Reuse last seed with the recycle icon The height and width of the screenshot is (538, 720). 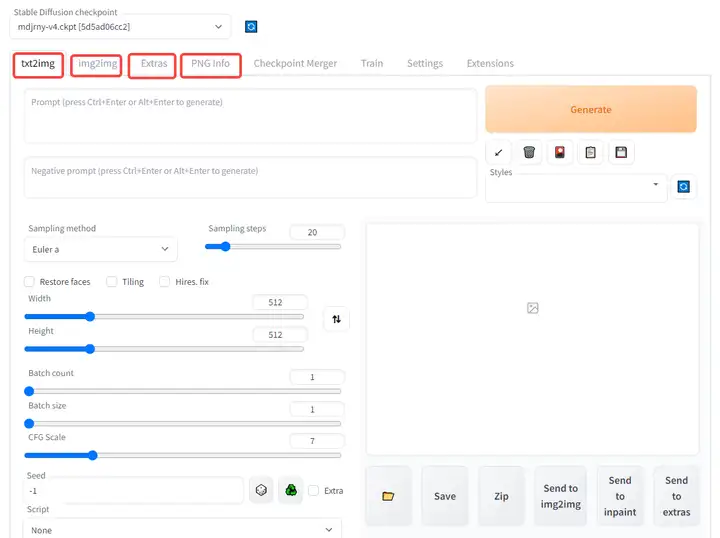click(291, 490)
